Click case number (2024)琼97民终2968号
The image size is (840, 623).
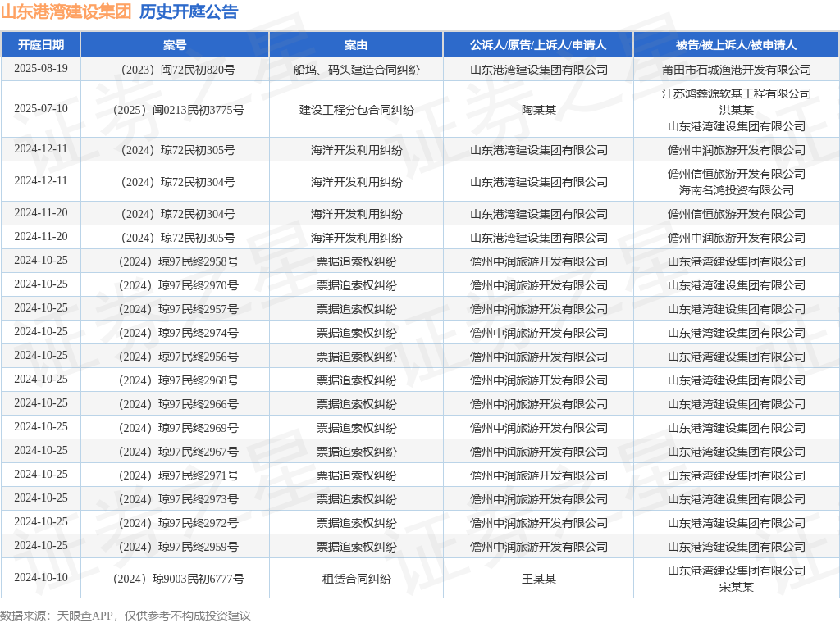(178, 380)
